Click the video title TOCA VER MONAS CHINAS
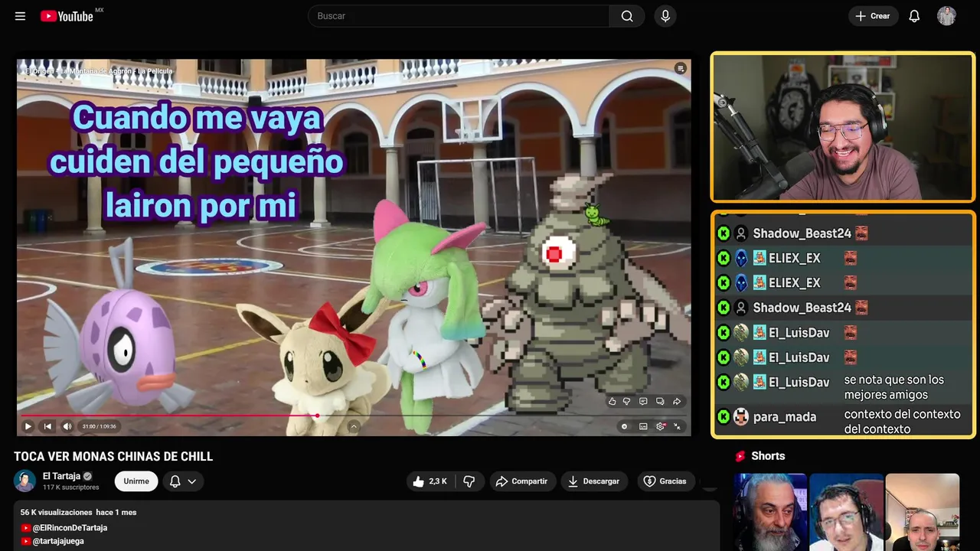The height and width of the screenshot is (551, 980). click(113, 457)
